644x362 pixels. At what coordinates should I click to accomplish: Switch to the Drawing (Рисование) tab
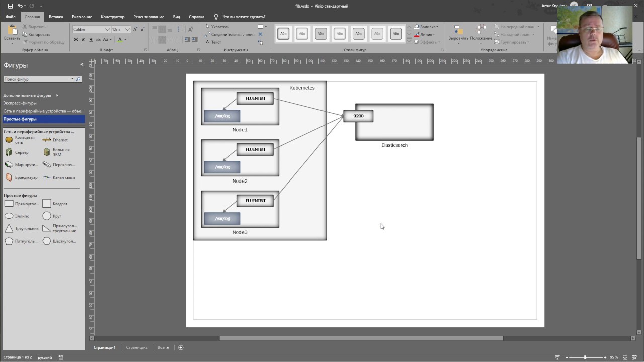(x=82, y=17)
